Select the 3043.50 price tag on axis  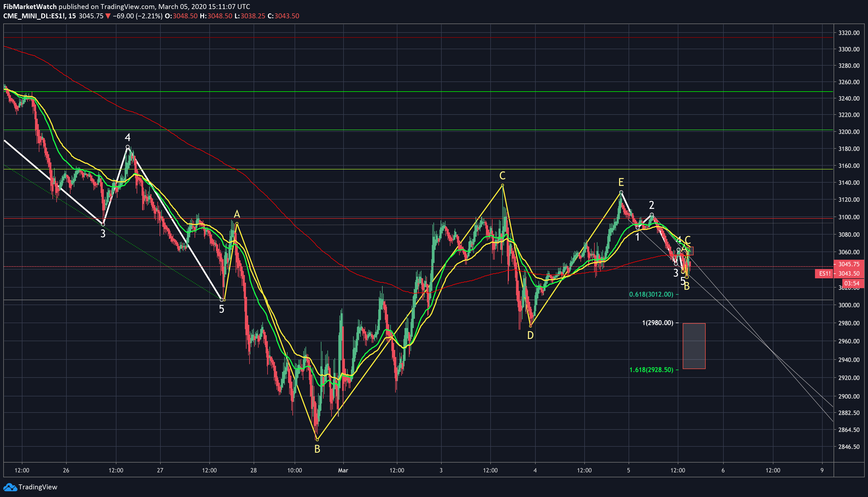849,273
